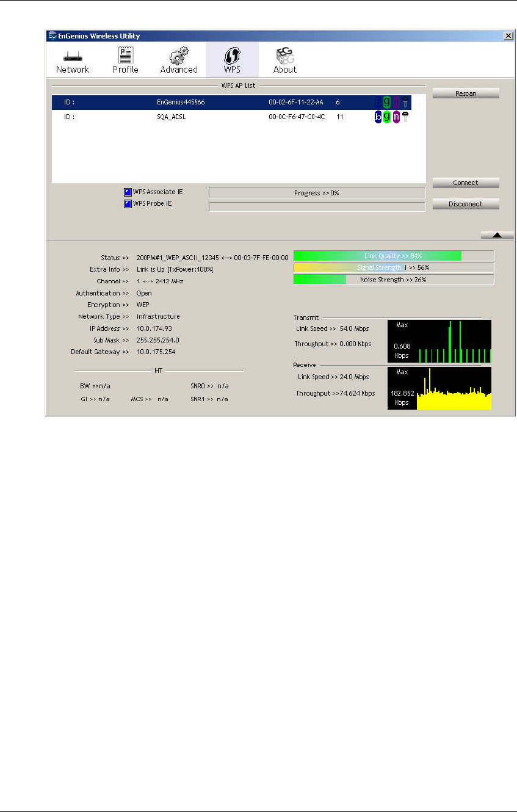
Task: Click the status text 200PM#1_WEP_ASCII_12345
Action: (x=178, y=258)
